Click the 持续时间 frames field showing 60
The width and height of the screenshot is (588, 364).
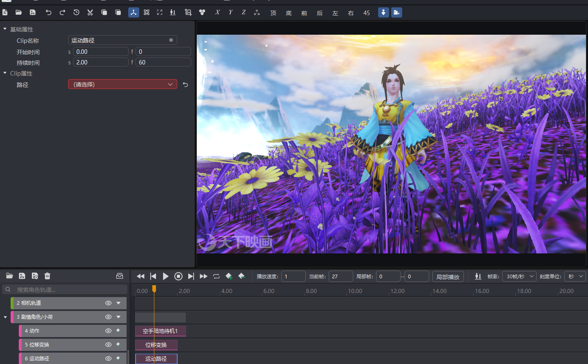click(163, 62)
